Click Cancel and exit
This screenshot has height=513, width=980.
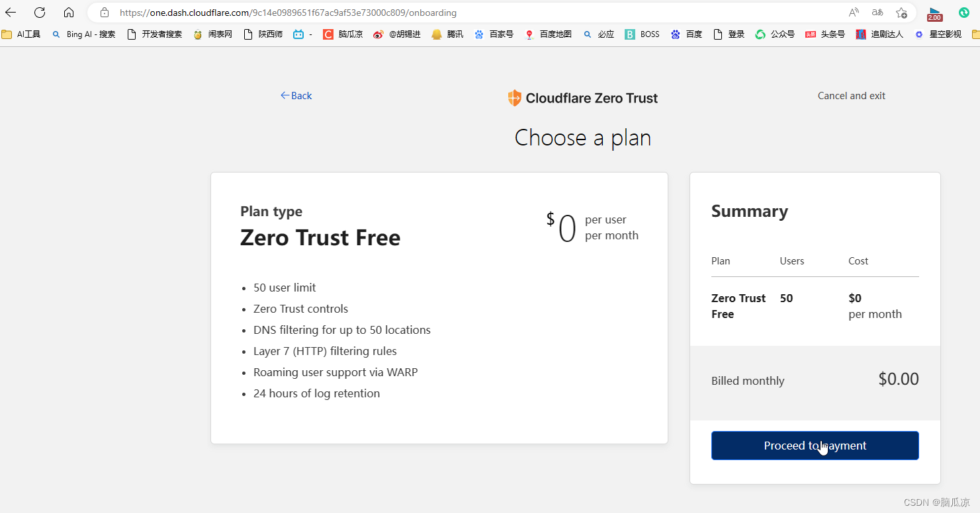[x=851, y=96]
